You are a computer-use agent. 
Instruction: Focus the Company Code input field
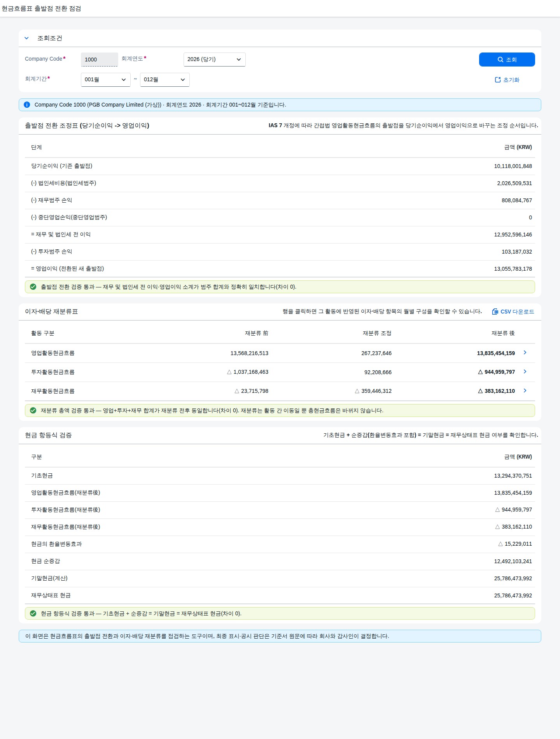tap(99, 60)
